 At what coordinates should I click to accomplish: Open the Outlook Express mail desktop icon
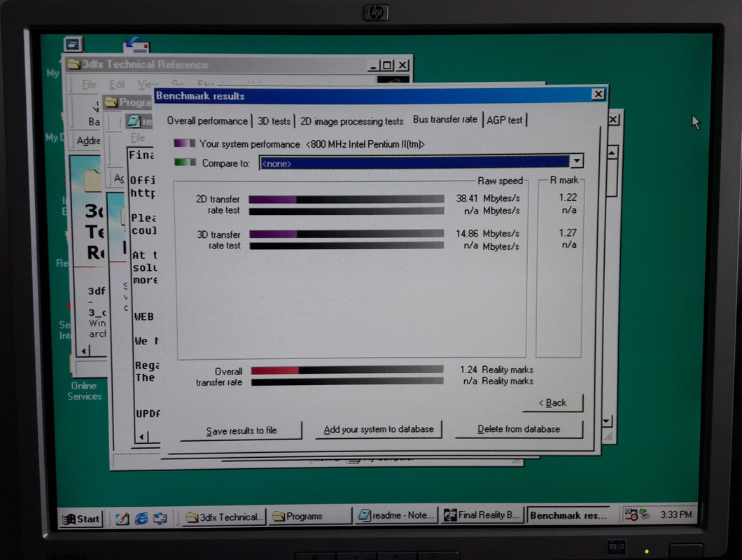tap(136, 45)
